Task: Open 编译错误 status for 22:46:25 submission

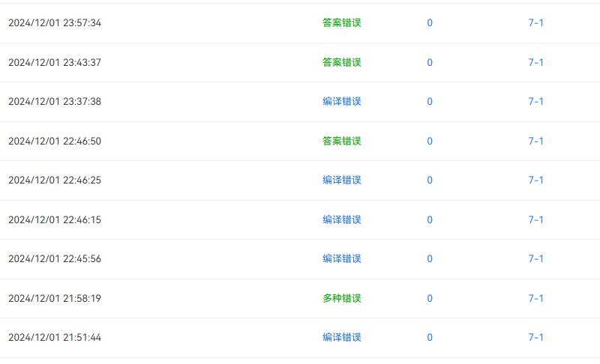Action: coord(342,181)
